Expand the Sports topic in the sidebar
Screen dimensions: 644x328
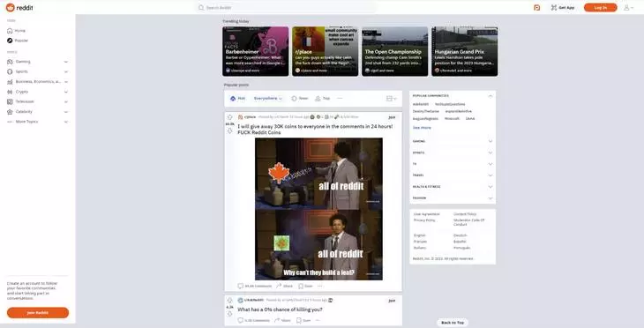[65, 71]
